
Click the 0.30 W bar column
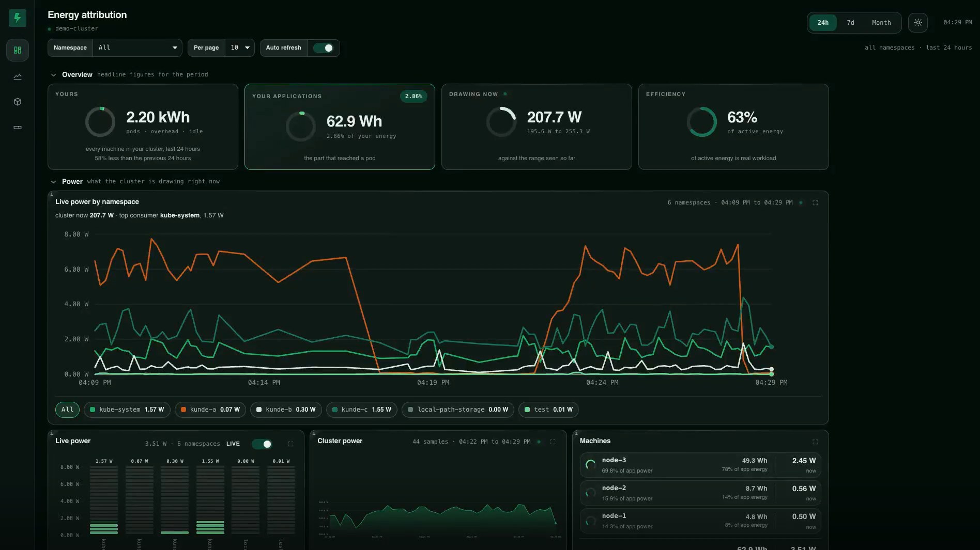point(175,500)
